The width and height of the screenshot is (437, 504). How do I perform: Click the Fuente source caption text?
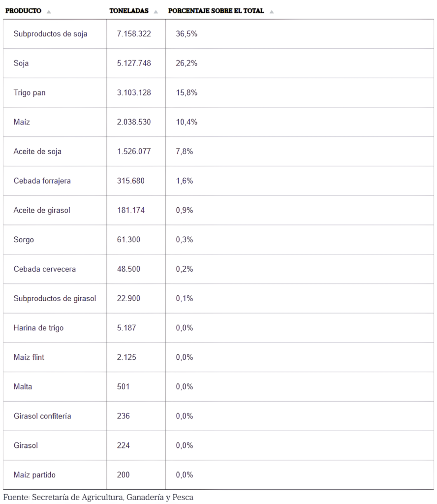coord(98,497)
